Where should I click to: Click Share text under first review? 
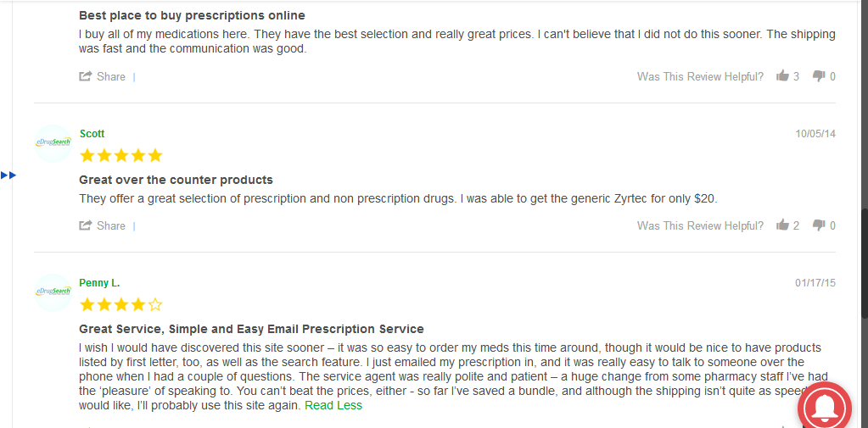click(111, 76)
